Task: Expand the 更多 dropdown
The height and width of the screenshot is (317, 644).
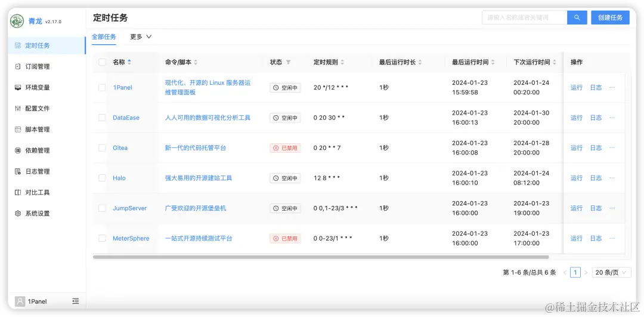Action: pyautogui.click(x=141, y=36)
